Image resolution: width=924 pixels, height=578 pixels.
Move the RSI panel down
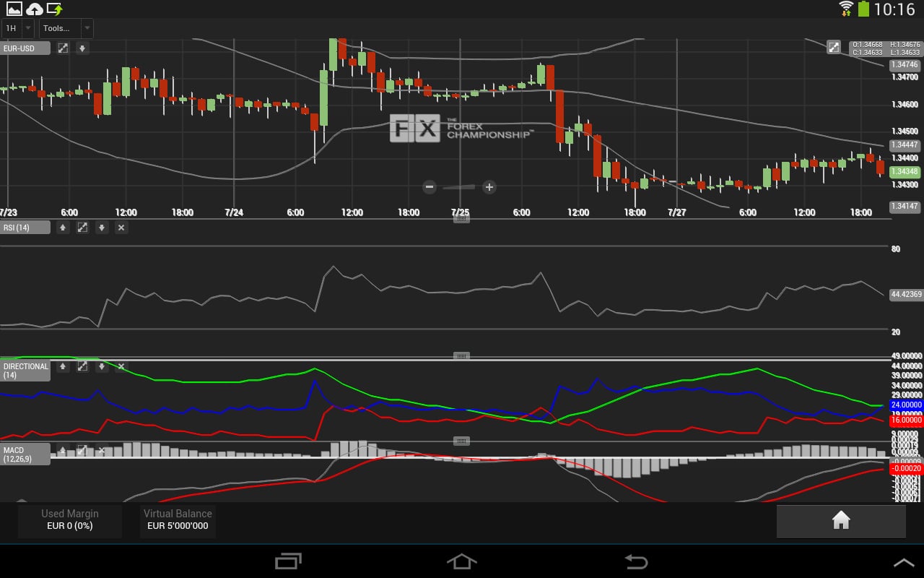(x=102, y=228)
